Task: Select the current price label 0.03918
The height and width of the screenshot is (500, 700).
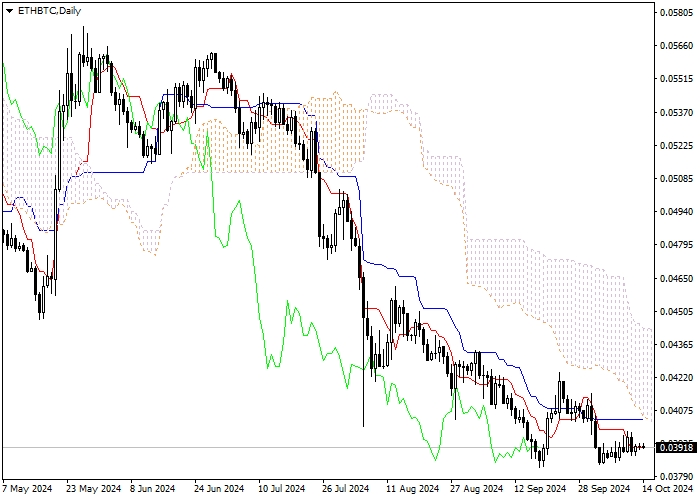Action: click(676, 447)
